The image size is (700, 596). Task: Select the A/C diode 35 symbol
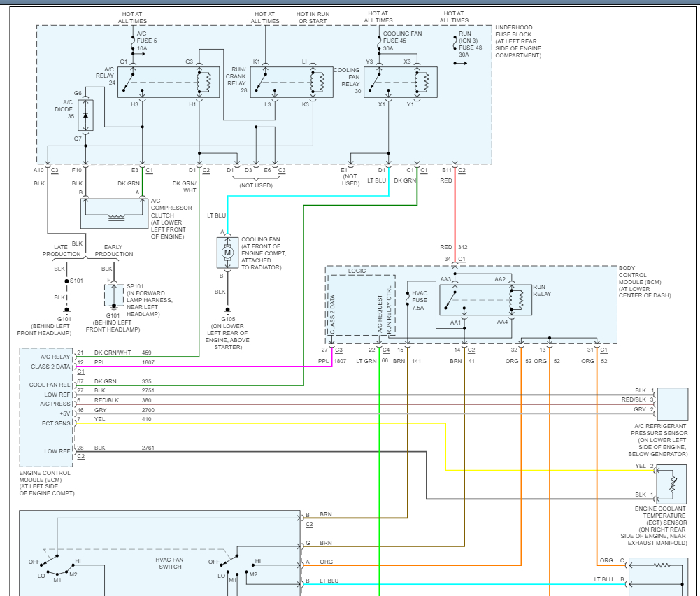[x=85, y=115]
